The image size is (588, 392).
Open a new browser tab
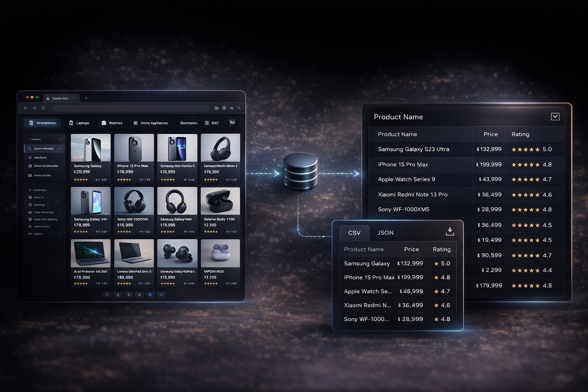pos(86,98)
